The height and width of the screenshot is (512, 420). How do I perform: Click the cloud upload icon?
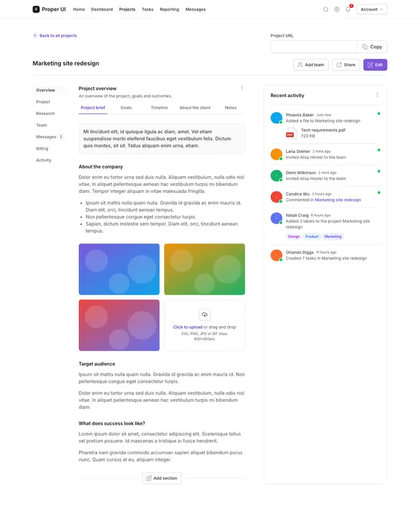coord(205,315)
